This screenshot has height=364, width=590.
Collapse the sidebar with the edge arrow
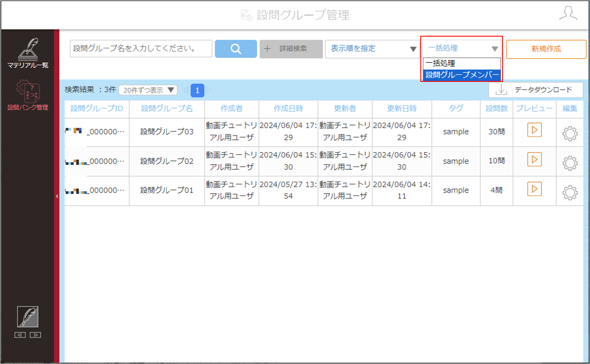57,196
